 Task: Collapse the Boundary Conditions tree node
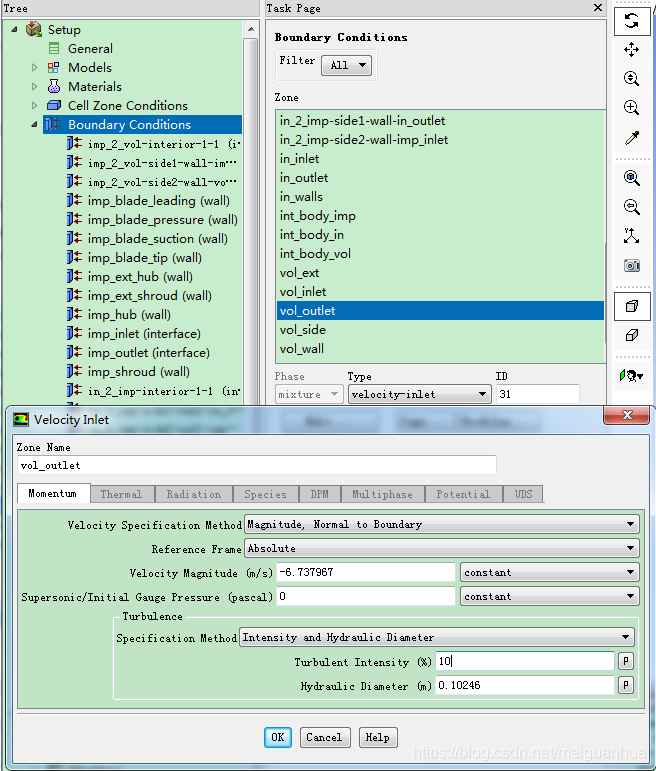35,125
